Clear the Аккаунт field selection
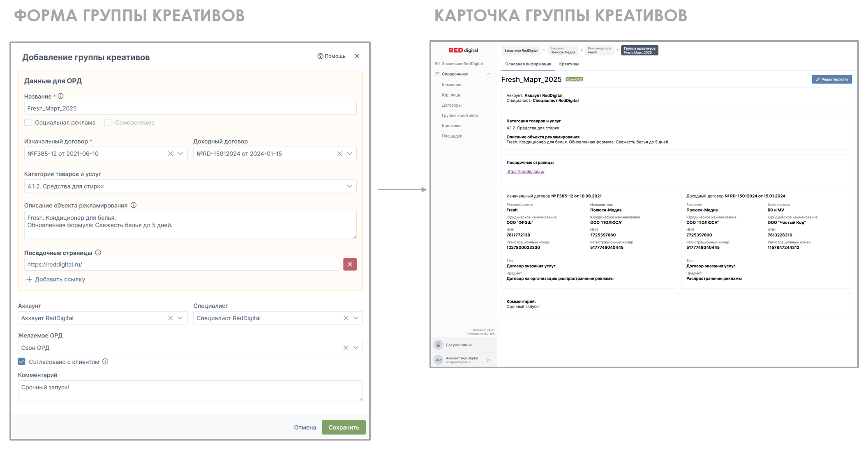Viewport: 868px width, 450px height. [x=171, y=318]
